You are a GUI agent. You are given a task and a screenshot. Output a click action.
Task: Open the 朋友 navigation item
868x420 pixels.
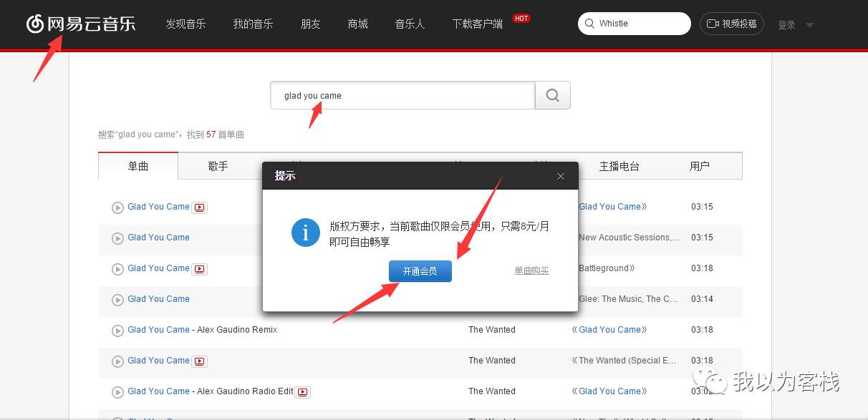(x=311, y=24)
